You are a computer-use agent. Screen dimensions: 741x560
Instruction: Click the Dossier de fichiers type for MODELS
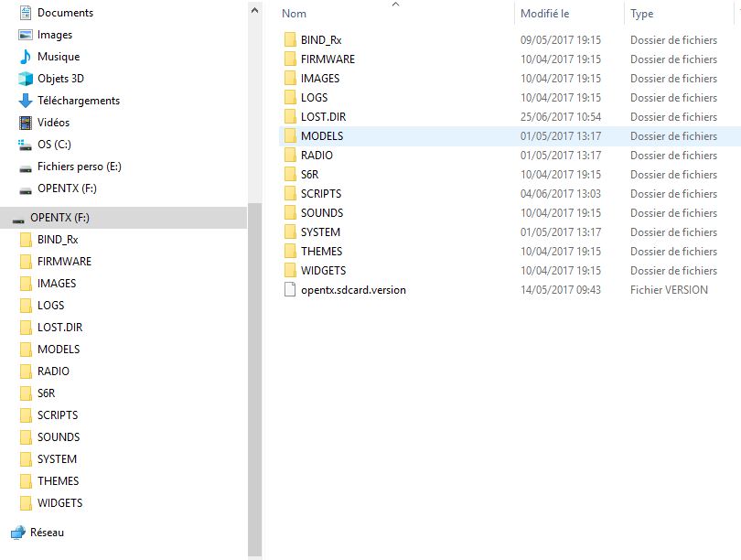click(x=673, y=136)
